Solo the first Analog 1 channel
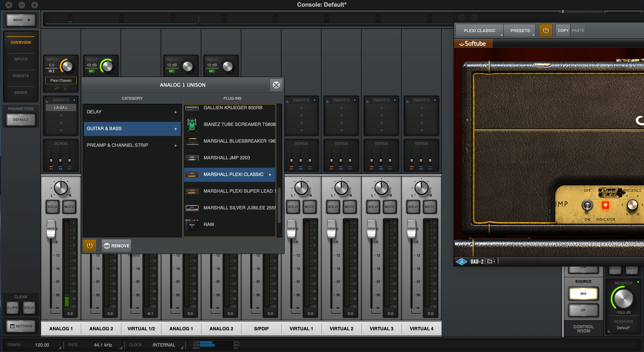The width and height of the screenshot is (644, 352). pos(53,207)
